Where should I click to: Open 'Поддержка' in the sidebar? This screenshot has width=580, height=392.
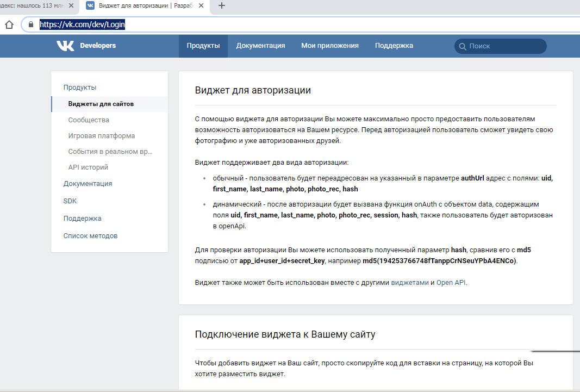click(x=82, y=218)
